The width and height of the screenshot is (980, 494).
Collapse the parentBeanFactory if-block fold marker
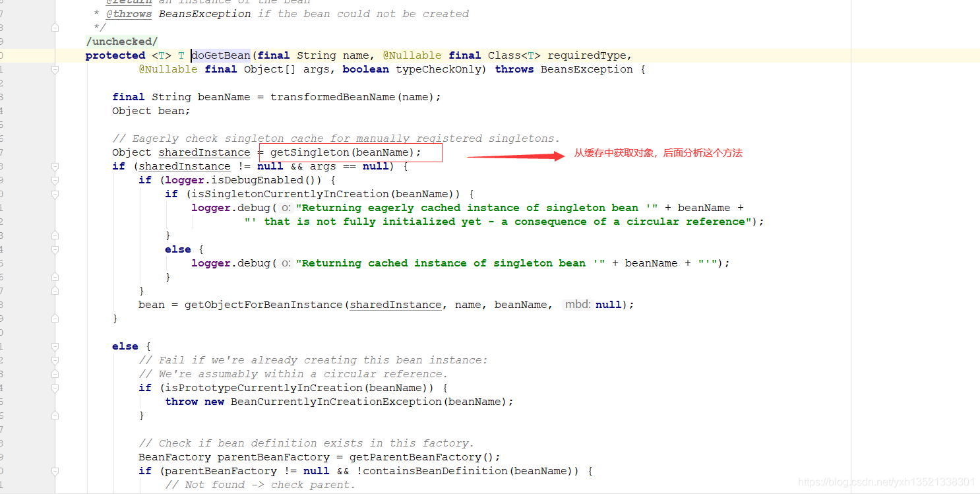(55, 471)
